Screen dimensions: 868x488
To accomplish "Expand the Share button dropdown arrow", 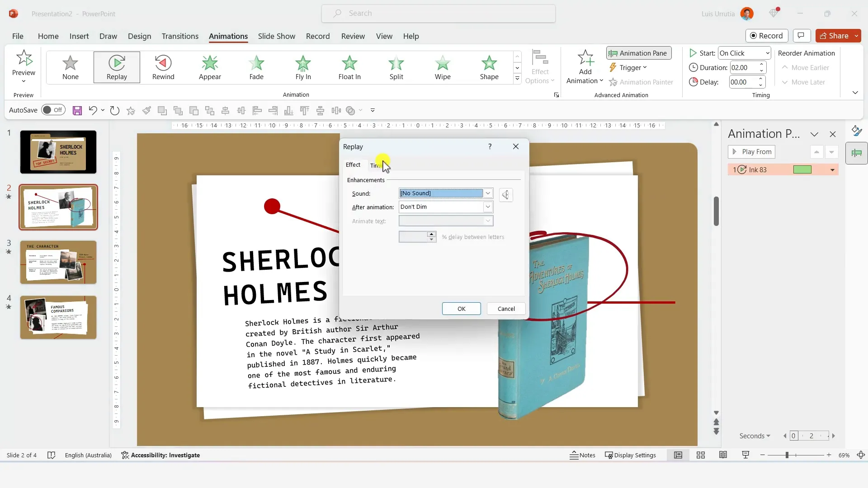I will (856, 36).
